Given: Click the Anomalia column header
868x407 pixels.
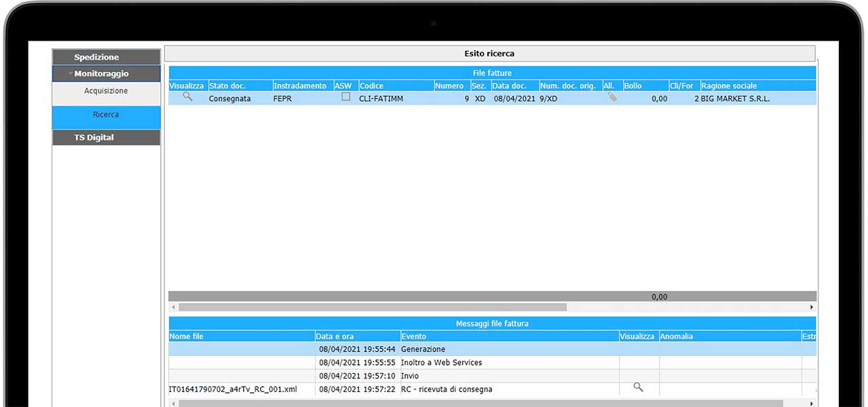Looking at the screenshot, I should click(x=730, y=336).
